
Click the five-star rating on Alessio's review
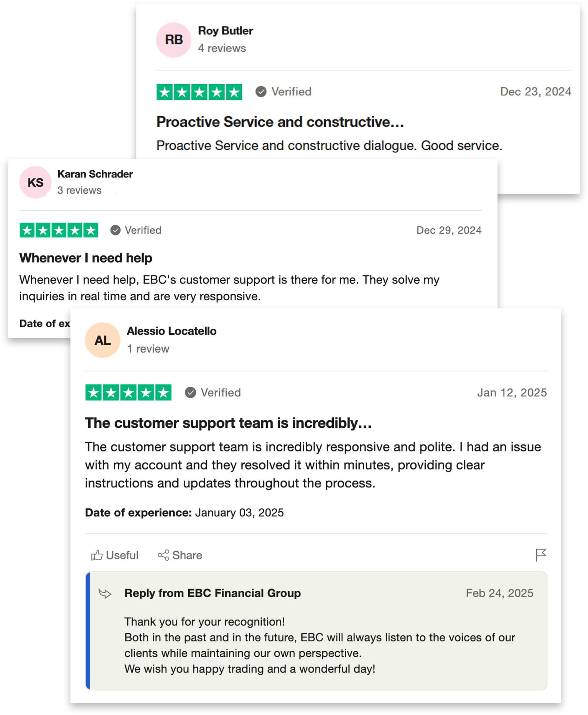129,393
